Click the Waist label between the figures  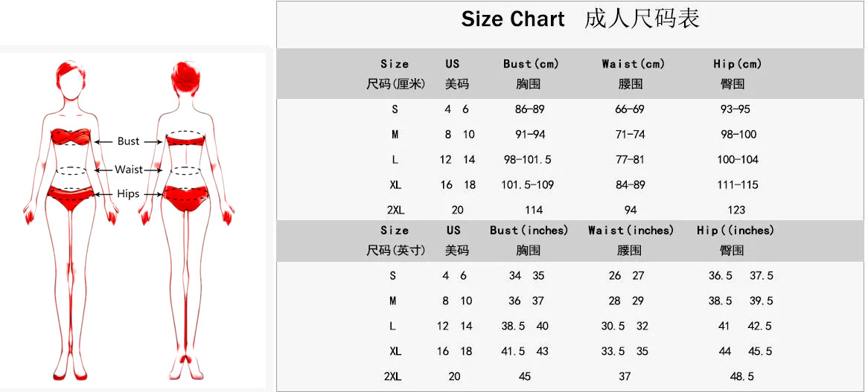129,170
